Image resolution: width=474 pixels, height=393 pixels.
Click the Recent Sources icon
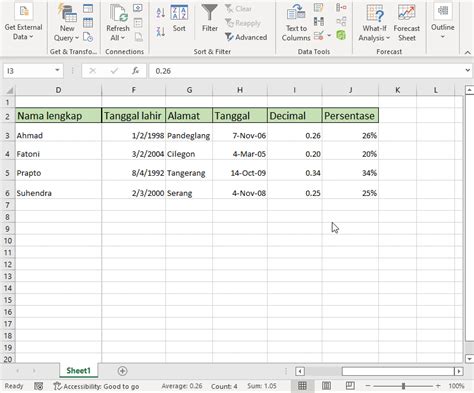(x=88, y=37)
